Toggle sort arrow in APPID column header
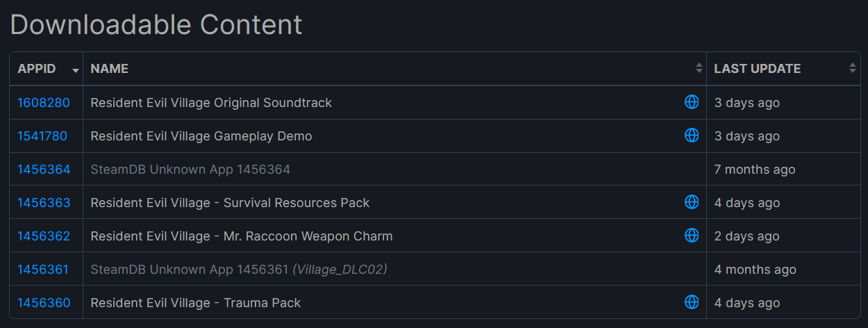Image resolution: width=868 pixels, height=328 pixels. pos(75,70)
